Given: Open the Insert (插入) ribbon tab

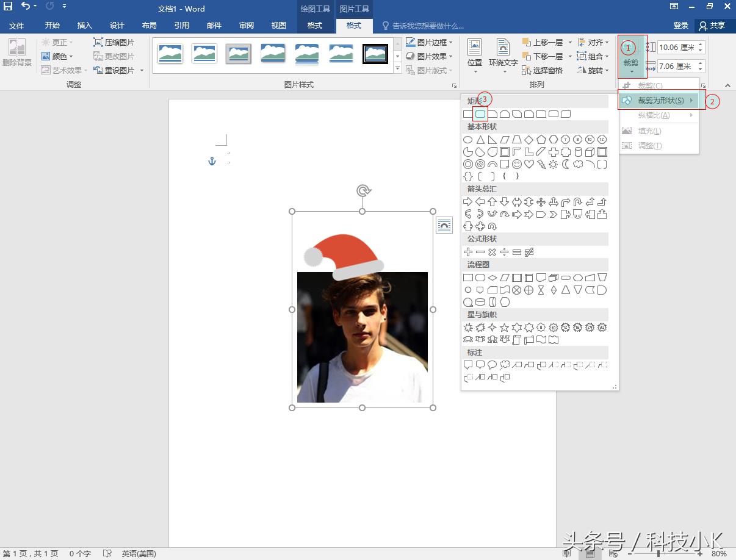Looking at the screenshot, I should [84, 26].
